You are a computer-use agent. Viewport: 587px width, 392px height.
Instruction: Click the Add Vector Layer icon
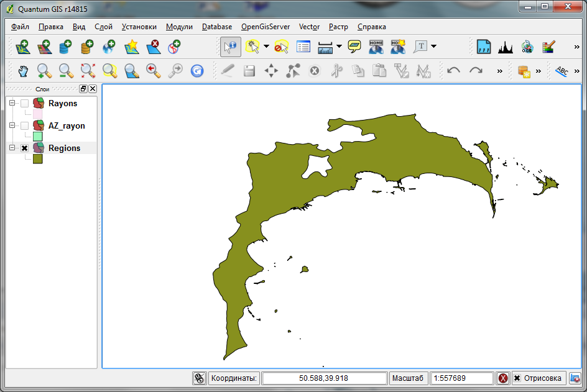coord(22,47)
